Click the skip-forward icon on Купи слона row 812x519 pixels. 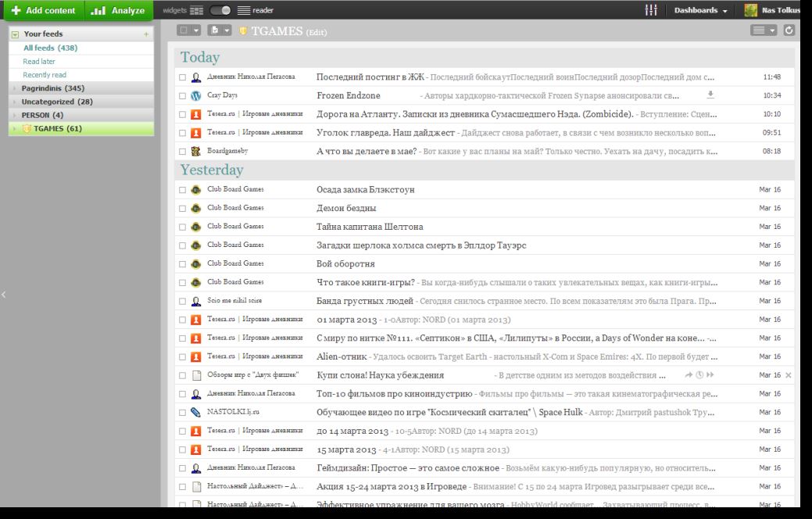(710, 375)
